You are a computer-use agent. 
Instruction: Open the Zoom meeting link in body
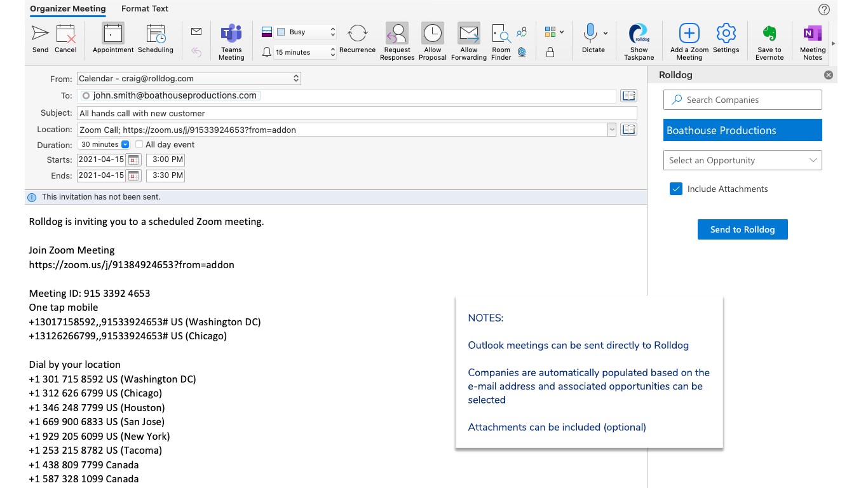click(132, 265)
